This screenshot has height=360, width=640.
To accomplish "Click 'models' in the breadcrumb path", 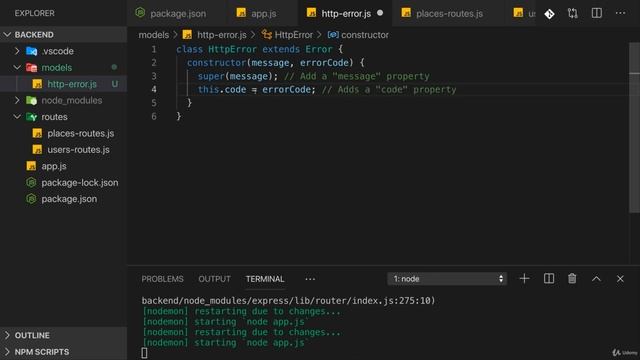I will (153, 35).
